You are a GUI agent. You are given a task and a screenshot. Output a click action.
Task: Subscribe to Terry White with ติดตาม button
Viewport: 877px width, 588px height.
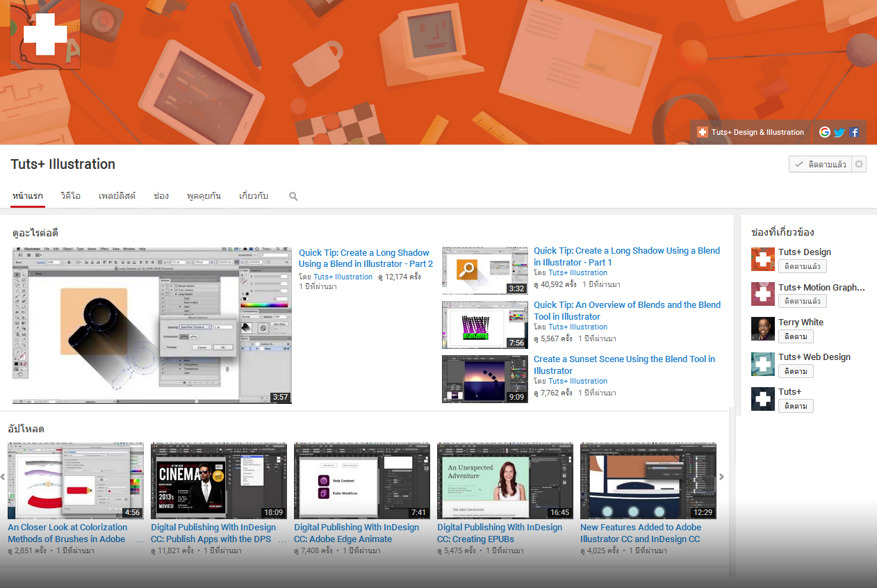click(x=796, y=336)
